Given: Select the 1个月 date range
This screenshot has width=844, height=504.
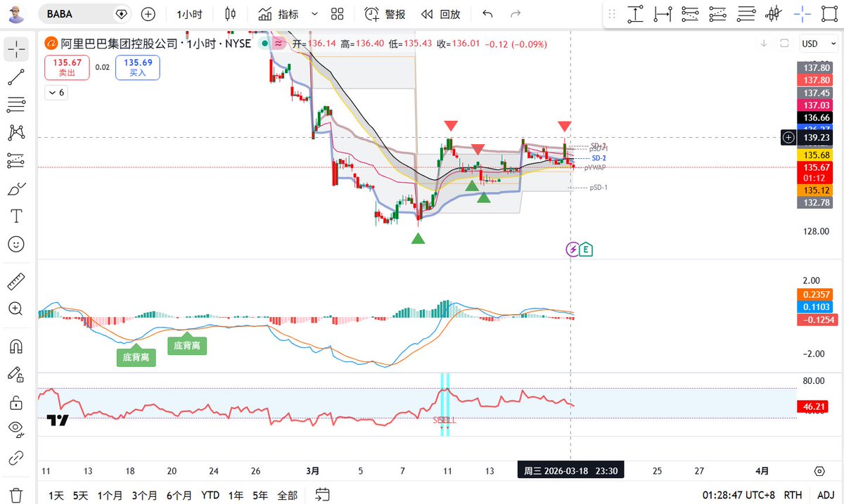Looking at the screenshot, I should point(110,496).
